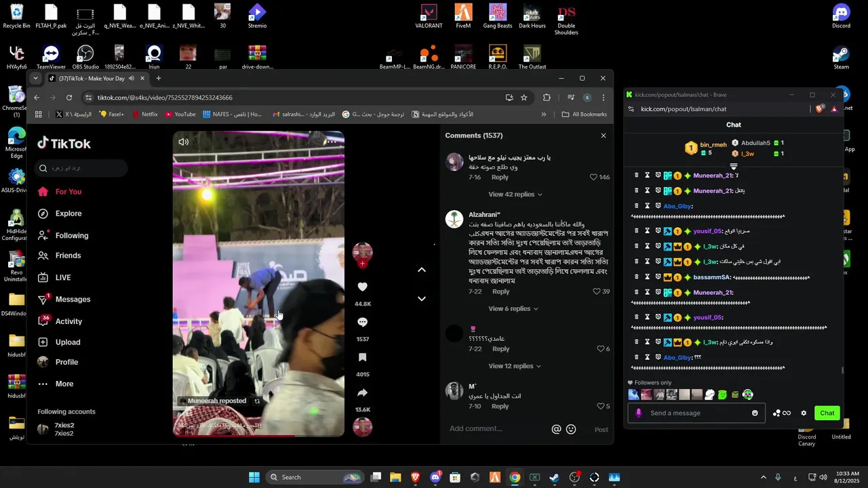Open Alzahrani commenter profile name
The height and width of the screenshot is (488, 868).
(484, 215)
